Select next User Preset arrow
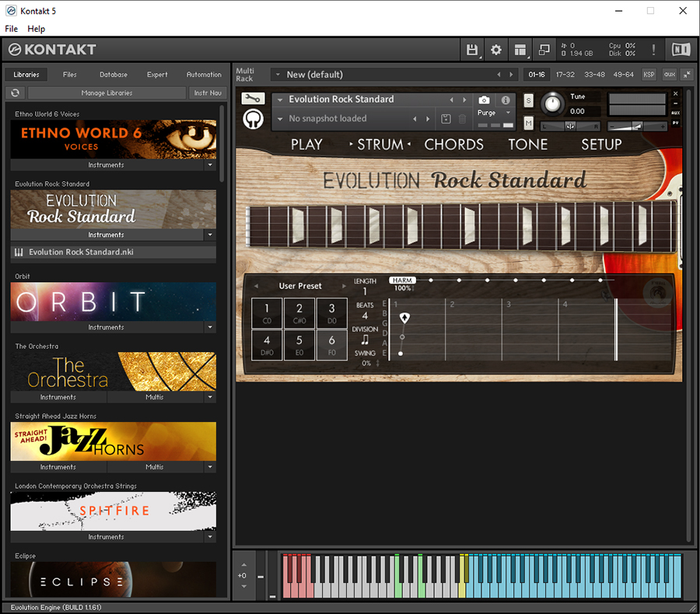 (x=344, y=286)
